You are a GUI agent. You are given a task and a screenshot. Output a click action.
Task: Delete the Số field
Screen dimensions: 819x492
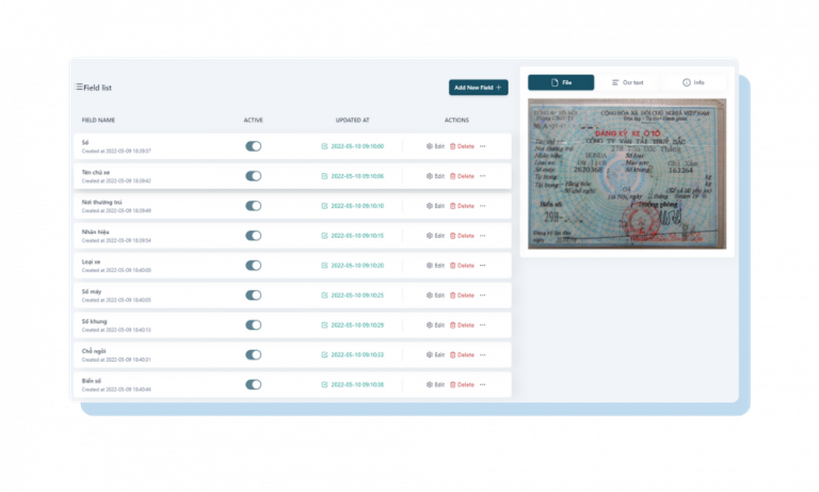(x=462, y=146)
